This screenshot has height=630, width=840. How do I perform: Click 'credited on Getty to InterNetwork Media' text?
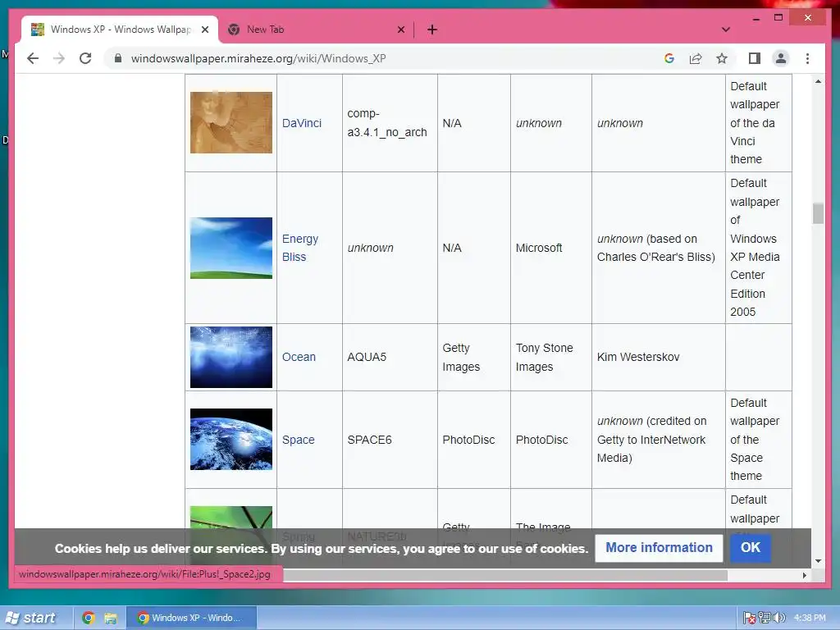(x=651, y=440)
